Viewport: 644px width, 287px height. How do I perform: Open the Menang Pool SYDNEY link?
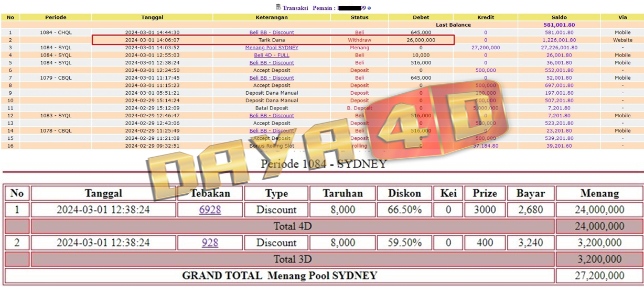272,48
